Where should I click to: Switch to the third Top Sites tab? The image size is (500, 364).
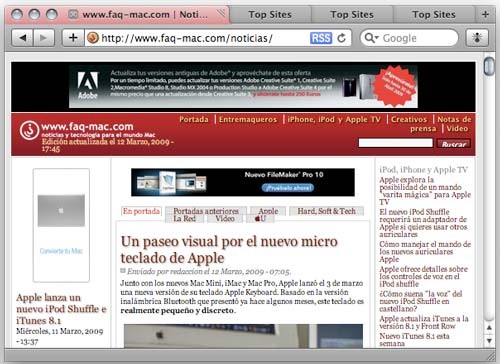pos(434,15)
